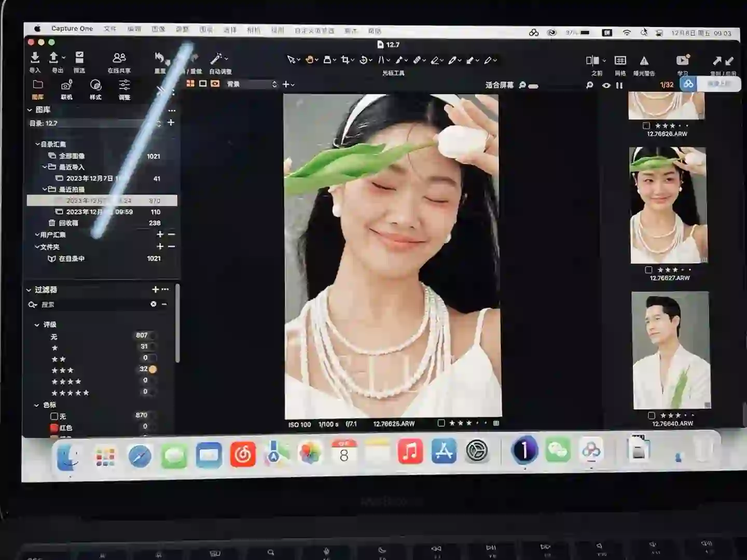Collapse the 最近拍摄 recent captures folder
This screenshot has width=747, height=560.
pos(45,189)
